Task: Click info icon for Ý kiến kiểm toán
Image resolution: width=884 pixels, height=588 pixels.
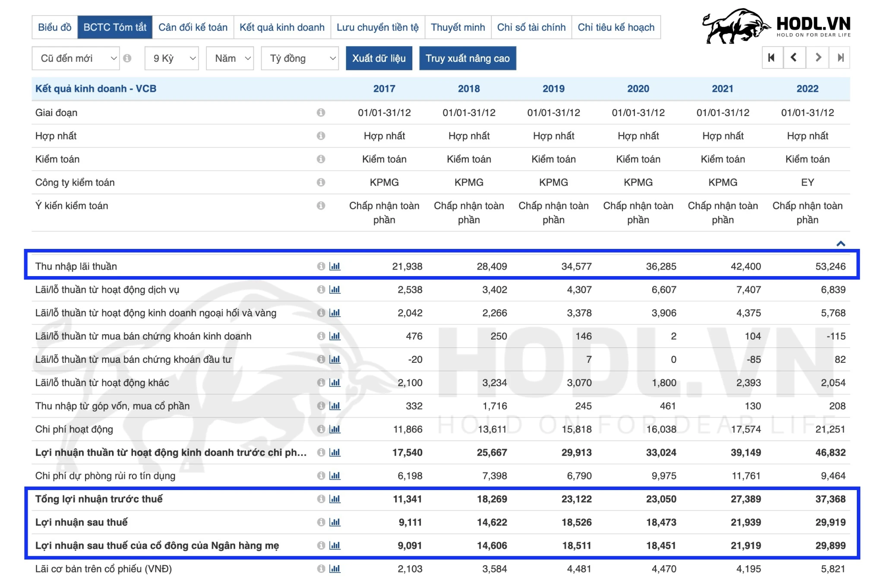Action: pos(321,206)
